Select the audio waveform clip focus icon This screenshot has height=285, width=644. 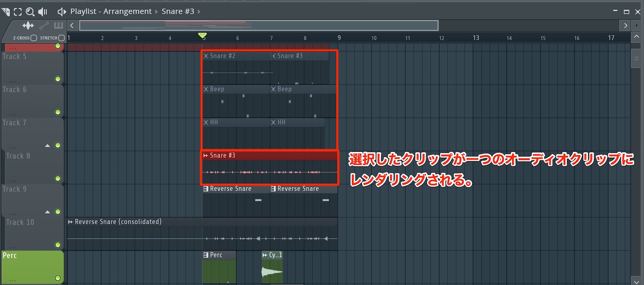28,25
